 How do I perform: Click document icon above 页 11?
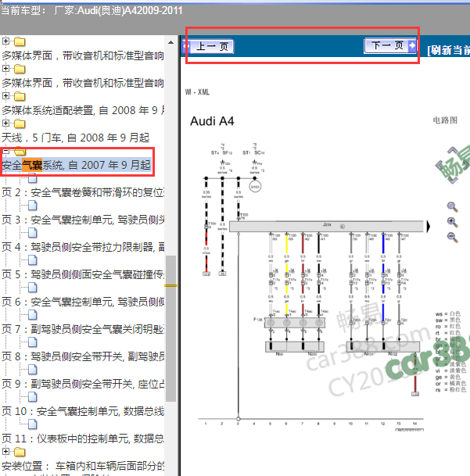pos(33,424)
